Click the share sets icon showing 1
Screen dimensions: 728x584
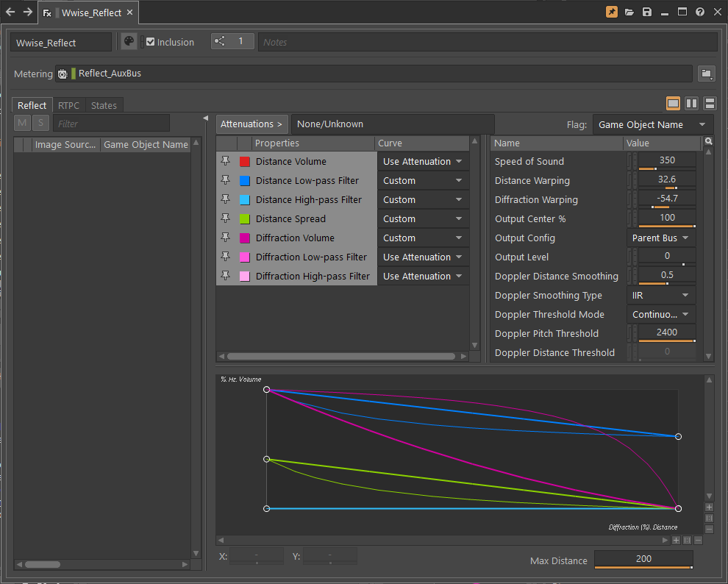pos(232,41)
